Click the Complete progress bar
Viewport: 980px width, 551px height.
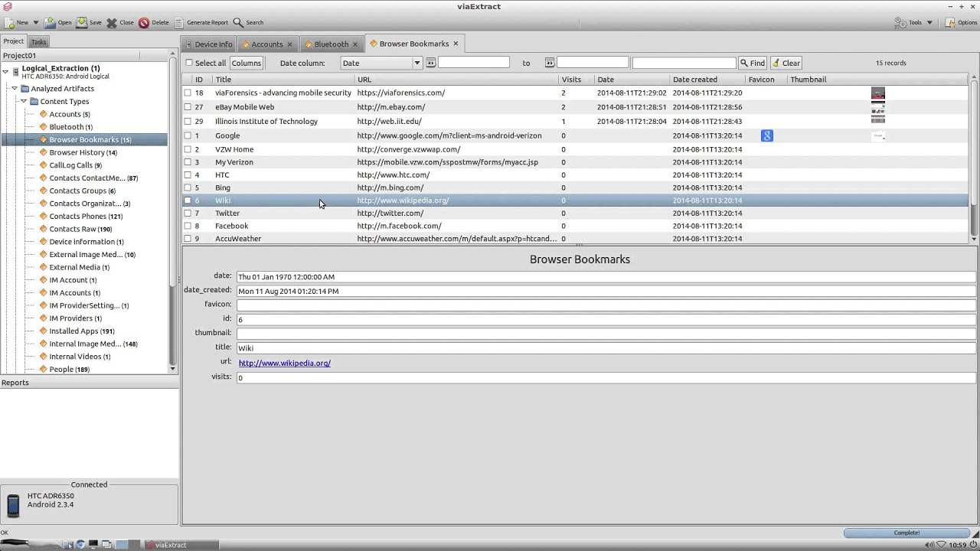[x=906, y=533]
